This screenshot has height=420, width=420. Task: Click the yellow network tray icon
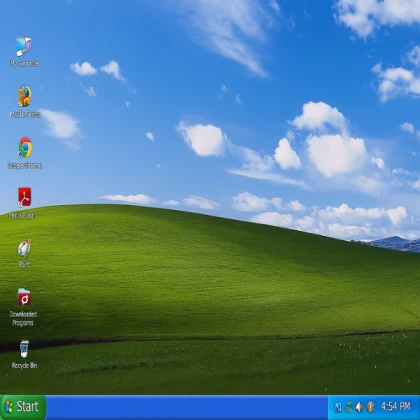[x=349, y=407]
